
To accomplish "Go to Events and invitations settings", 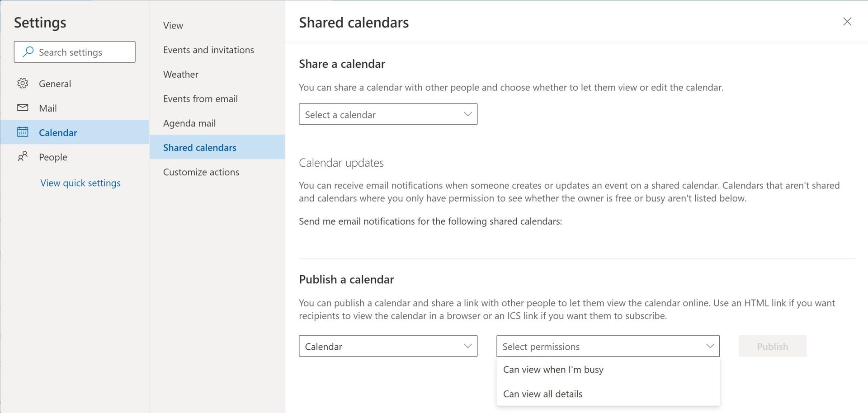I will [208, 50].
